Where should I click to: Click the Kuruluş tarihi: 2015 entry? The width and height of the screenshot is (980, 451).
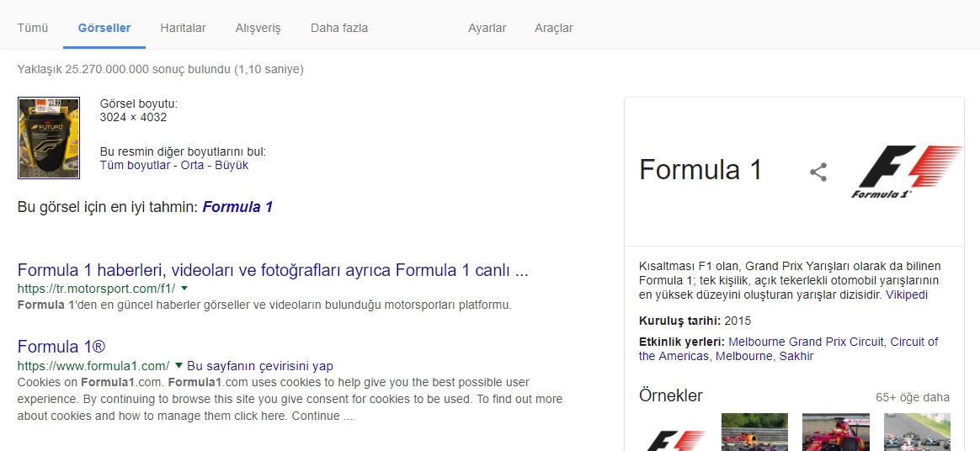[695, 321]
